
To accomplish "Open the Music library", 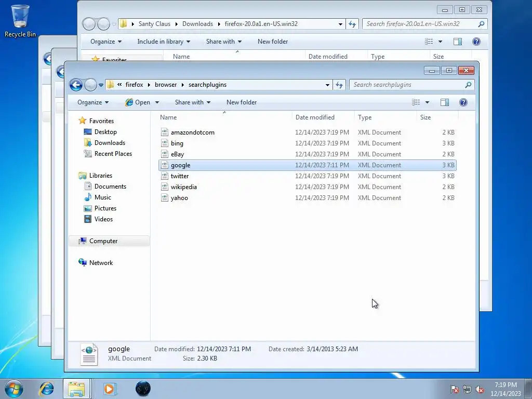I will [x=102, y=197].
